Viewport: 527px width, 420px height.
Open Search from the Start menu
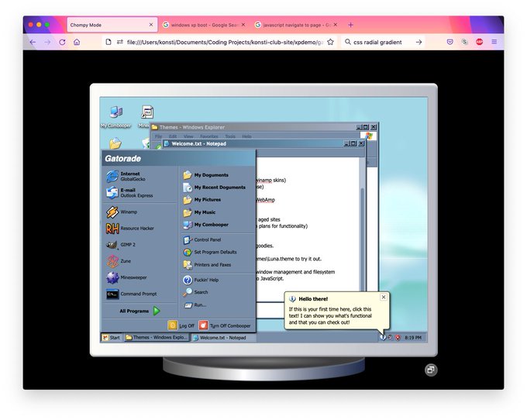pyautogui.click(x=195, y=292)
